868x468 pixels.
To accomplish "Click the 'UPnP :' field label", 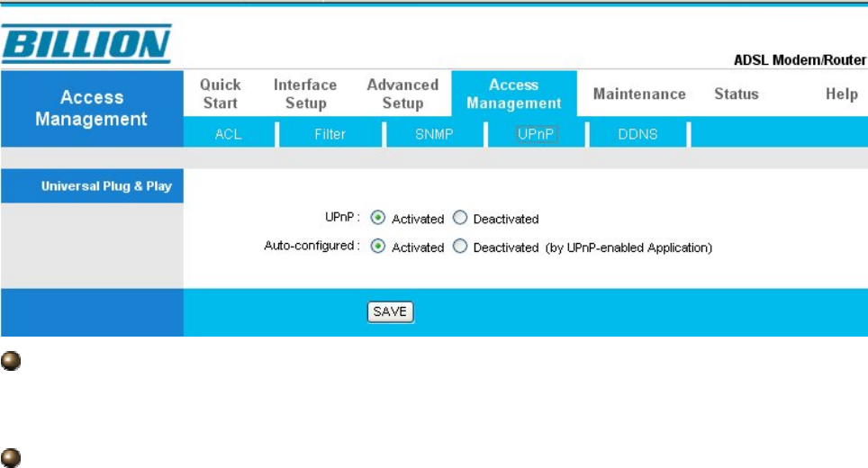I will (342, 218).
